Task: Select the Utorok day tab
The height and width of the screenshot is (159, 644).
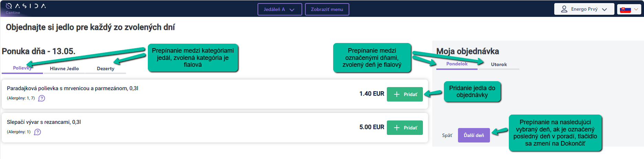Action: point(499,64)
